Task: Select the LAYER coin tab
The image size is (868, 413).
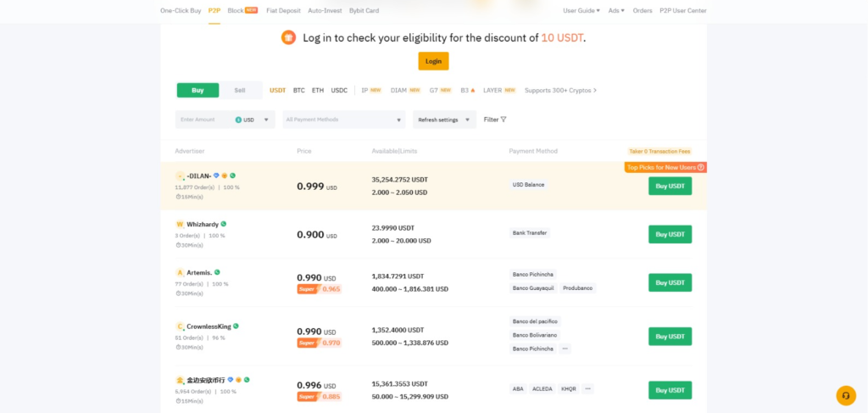Action: pos(499,90)
